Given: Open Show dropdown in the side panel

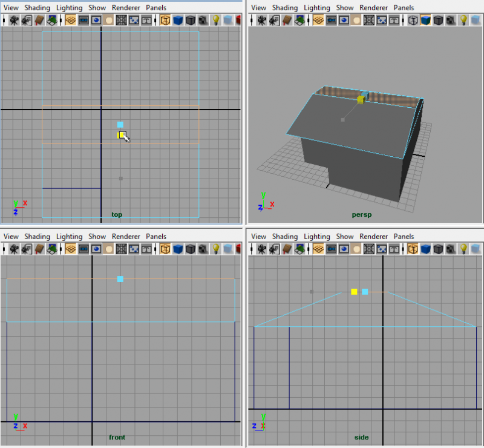Looking at the screenshot, I should click(x=345, y=237).
